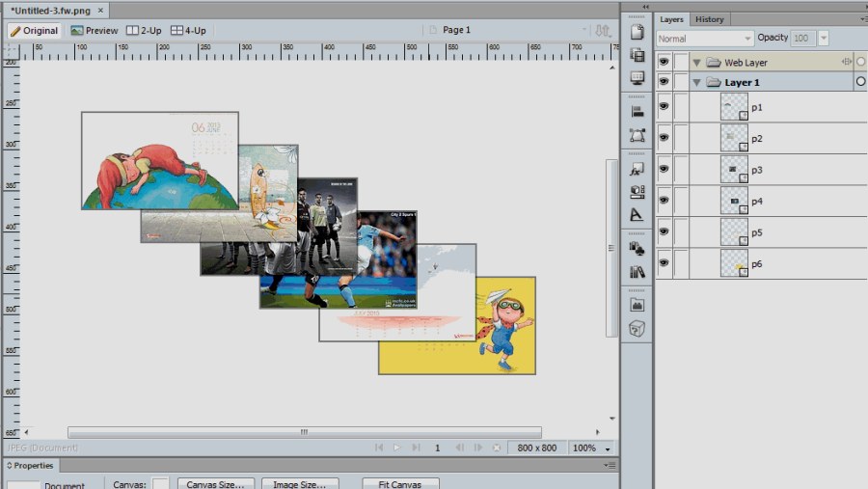Go to last frame playback button
This screenshot has height=489, width=868.
[416, 448]
